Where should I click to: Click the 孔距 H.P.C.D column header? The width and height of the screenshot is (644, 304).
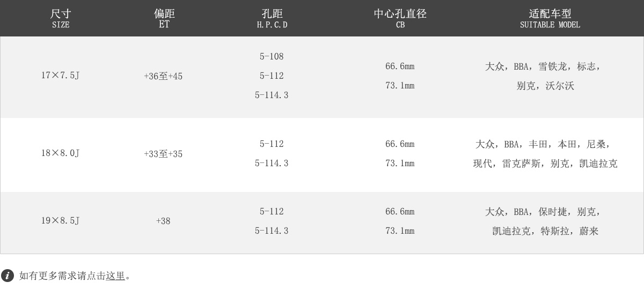[x=272, y=18]
